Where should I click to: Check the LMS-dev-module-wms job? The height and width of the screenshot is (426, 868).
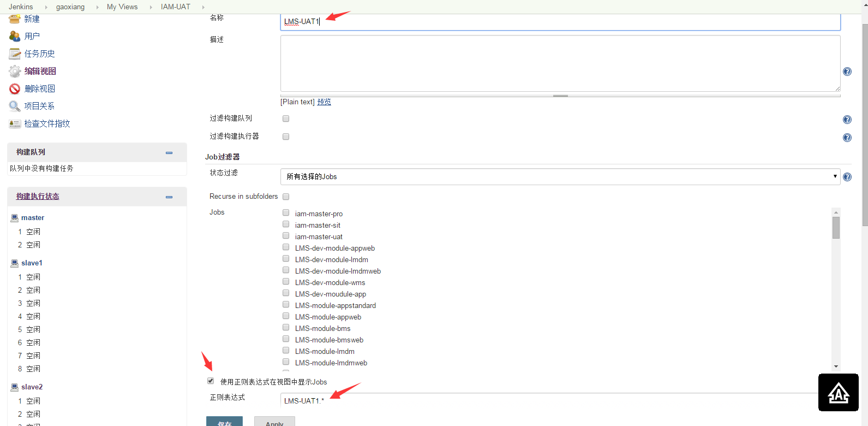click(x=286, y=281)
